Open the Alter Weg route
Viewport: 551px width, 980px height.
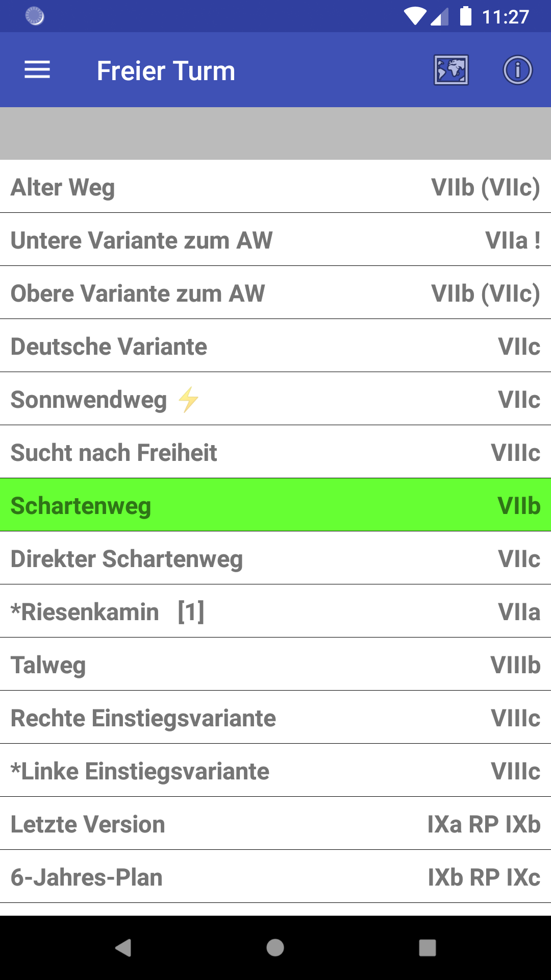(x=275, y=187)
